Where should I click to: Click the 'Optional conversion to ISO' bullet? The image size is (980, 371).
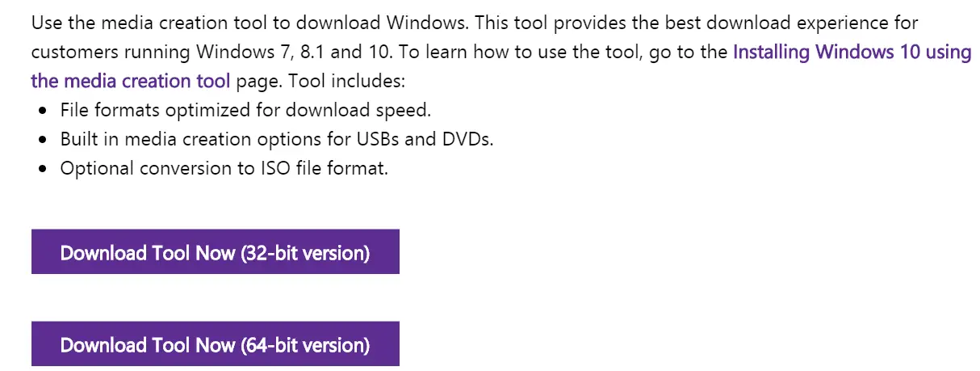(224, 169)
